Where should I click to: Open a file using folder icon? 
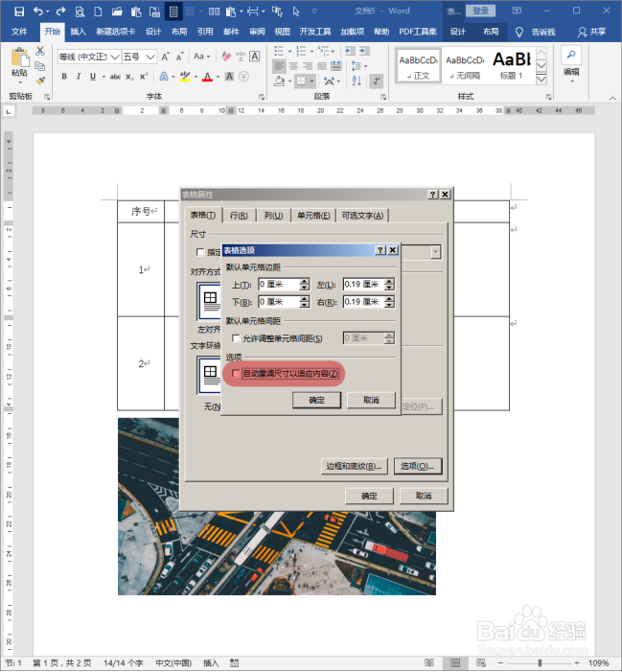(x=117, y=12)
